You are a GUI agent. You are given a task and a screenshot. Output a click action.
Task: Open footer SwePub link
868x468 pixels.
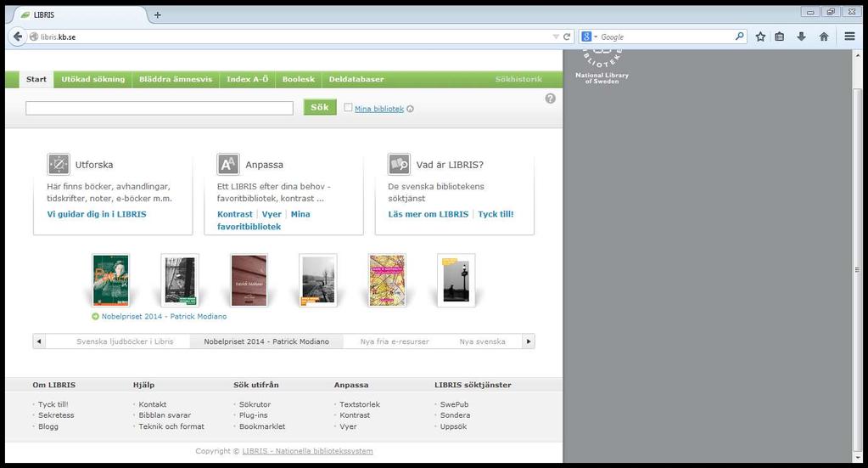pyautogui.click(x=454, y=405)
